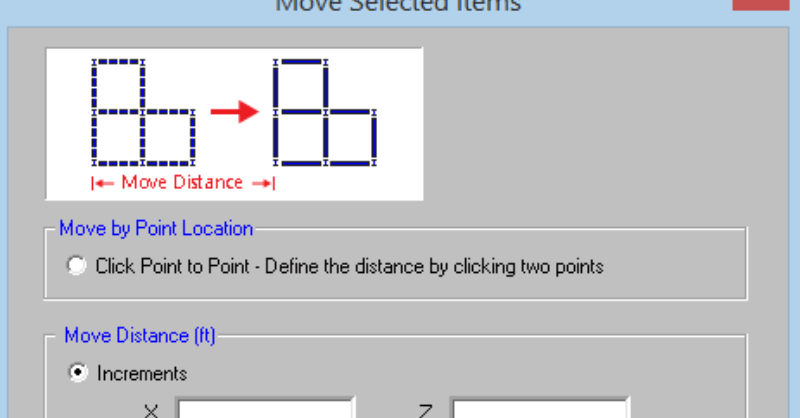The height and width of the screenshot is (418, 800).
Task: Click the Increments option label text
Action: [142, 373]
